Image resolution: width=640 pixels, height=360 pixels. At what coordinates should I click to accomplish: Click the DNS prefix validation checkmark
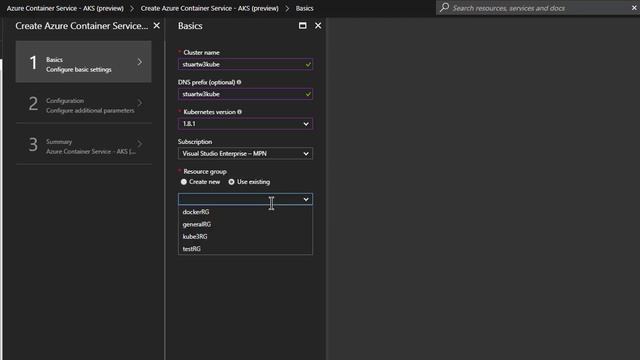coord(308,94)
